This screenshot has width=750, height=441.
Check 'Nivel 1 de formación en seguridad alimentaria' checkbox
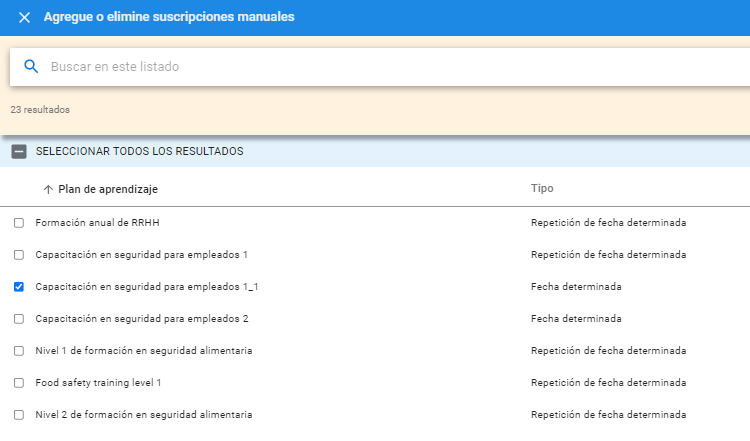[19, 351]
